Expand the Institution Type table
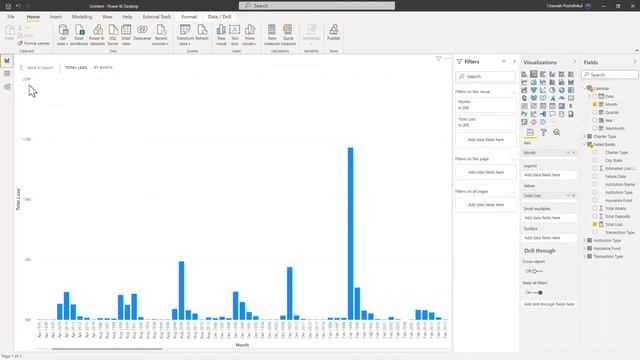The width and height of the screenshot is (640, 360). point(584,240)
